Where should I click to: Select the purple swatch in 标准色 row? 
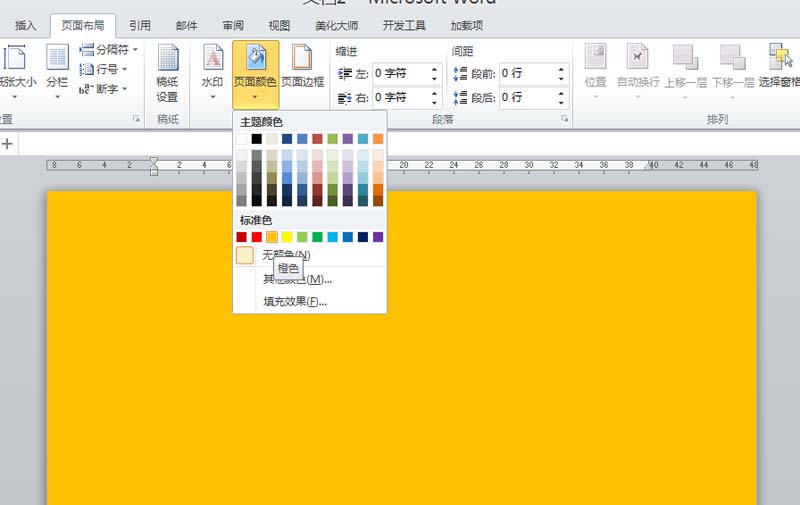click(378, 237)
